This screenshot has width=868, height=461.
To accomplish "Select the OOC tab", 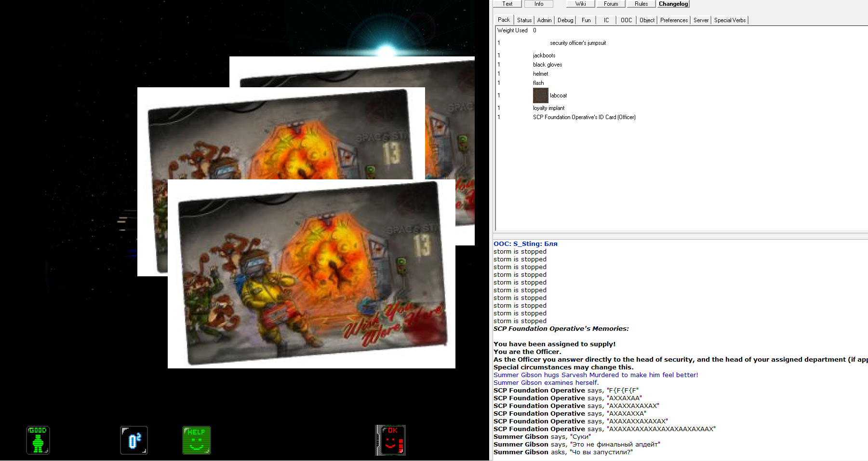I will tap(626, 20).
